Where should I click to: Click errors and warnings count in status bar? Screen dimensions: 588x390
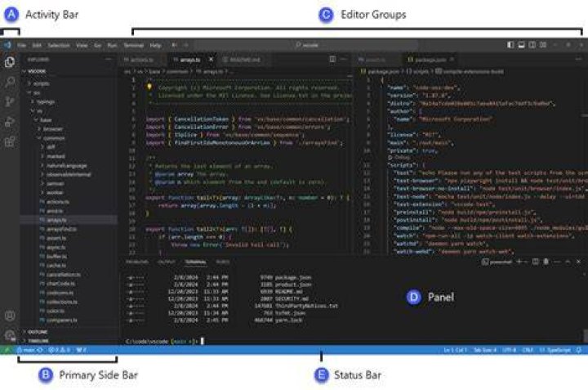click(x=59, y=350)
